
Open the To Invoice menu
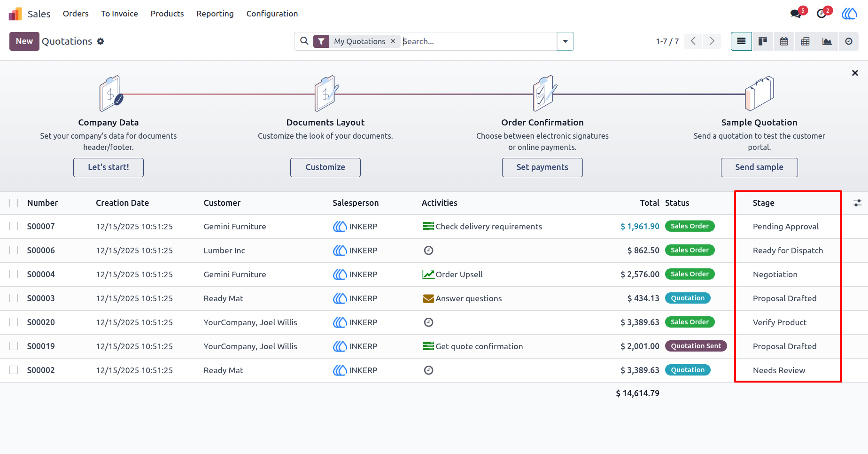[x=119, y=14]
